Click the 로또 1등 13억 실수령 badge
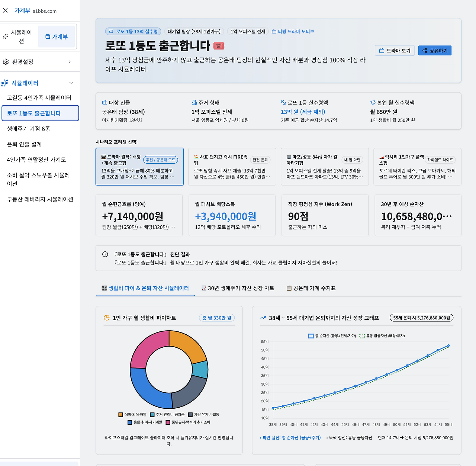The image size is (476, 466). coord(133,32)
